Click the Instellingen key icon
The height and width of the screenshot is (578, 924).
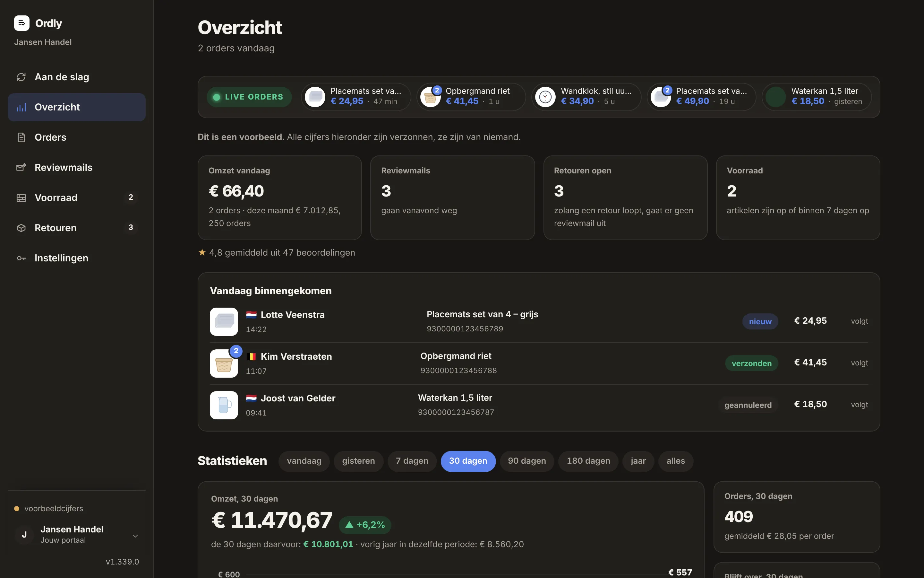point(21,258)
